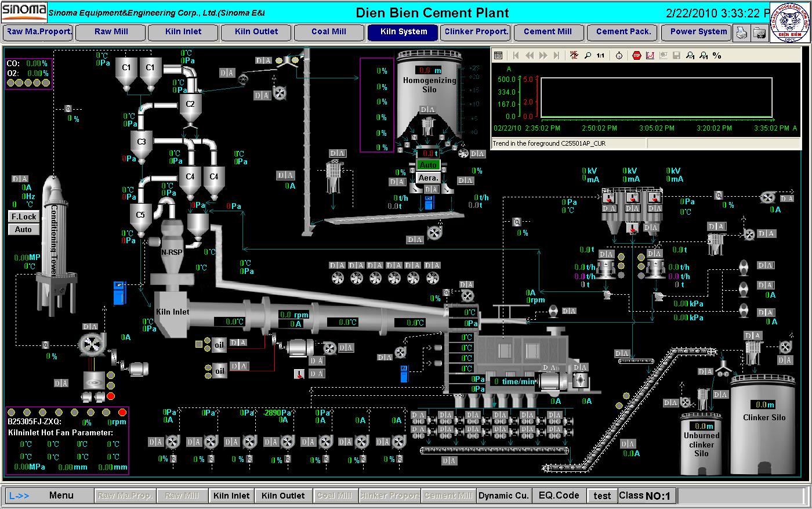This screenshot has width=812, height=509.
Task: Jump to first trend record
Action: tap(515, 55)
